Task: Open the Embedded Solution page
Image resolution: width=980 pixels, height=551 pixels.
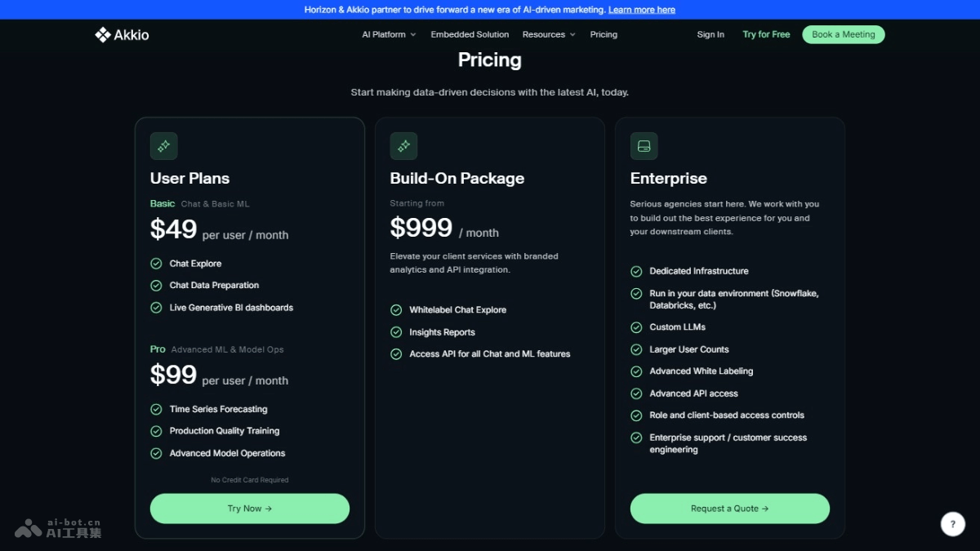Action: tap(470, 34)
